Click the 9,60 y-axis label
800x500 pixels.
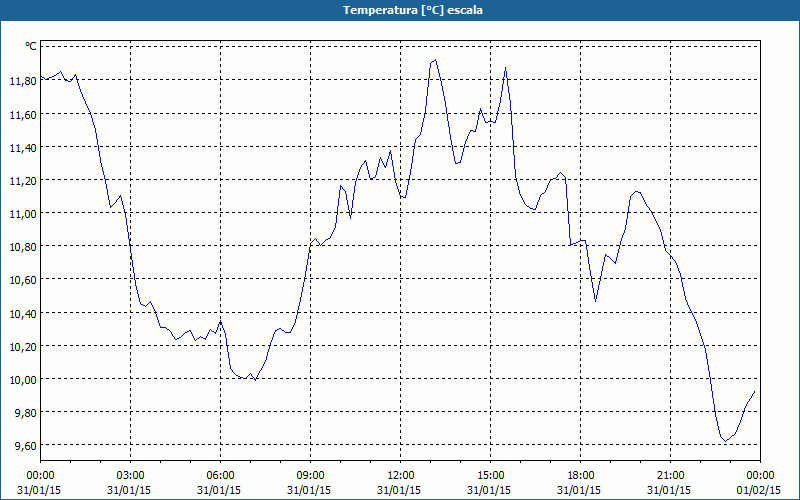[25, 446]
